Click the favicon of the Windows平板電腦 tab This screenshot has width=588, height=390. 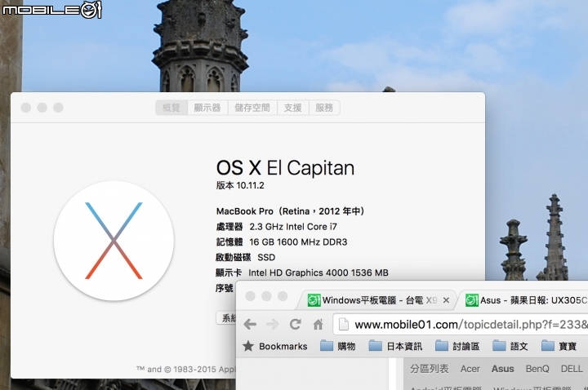tap(314, 300)
